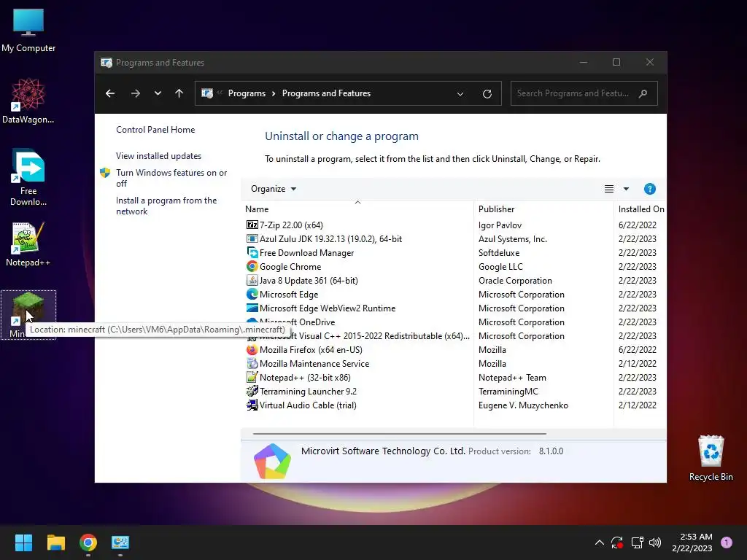Screen dimensions: 747x560
Task: Select the Google Chrome list icon
Action: click(252, 266)
